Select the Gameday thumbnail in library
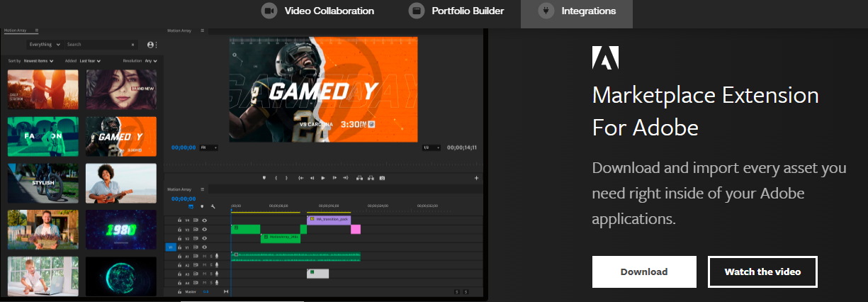This screenshot has width=868, height=302. (121, 137)
